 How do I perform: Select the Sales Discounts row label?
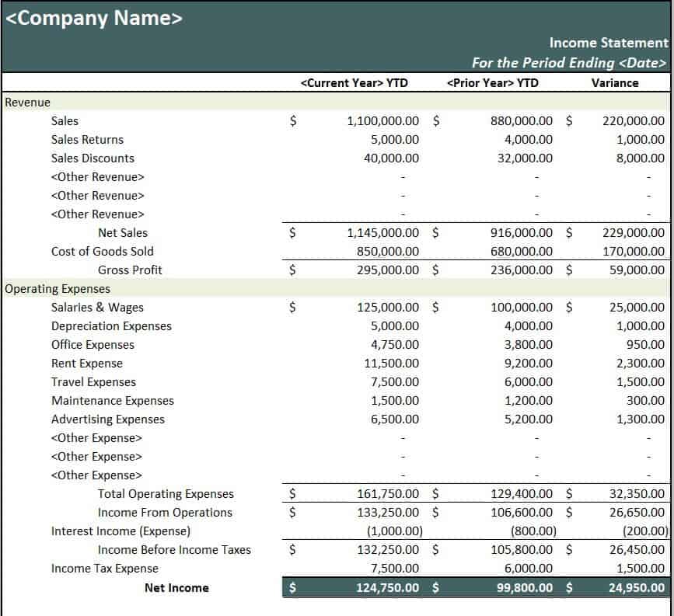(x=93, y=158)
